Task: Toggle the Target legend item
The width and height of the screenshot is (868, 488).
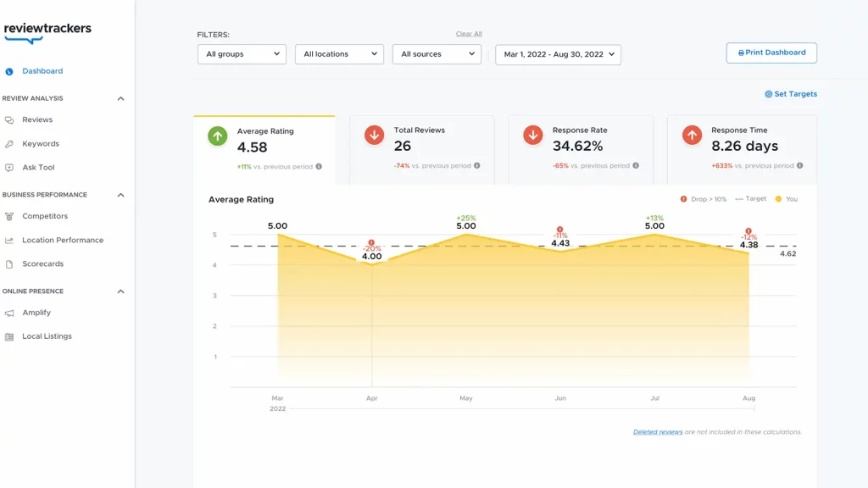Action: pos(753,199)
